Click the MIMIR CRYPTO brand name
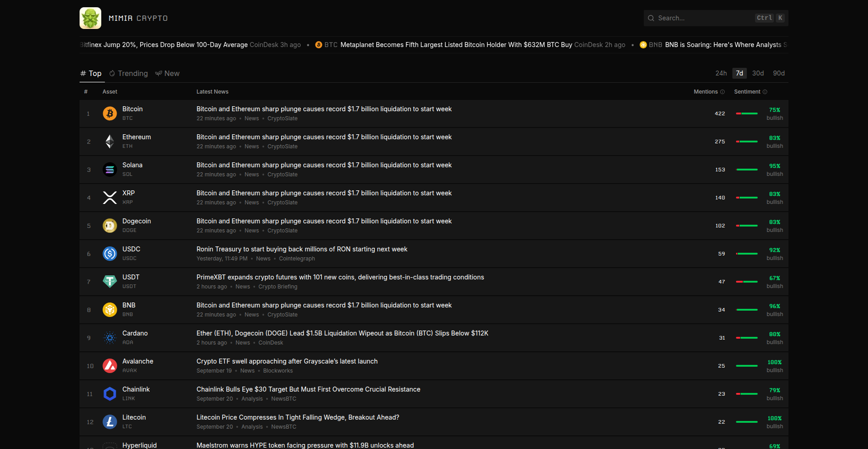The width and height of the screenshot is (868, 449). [x=138, y=18]
